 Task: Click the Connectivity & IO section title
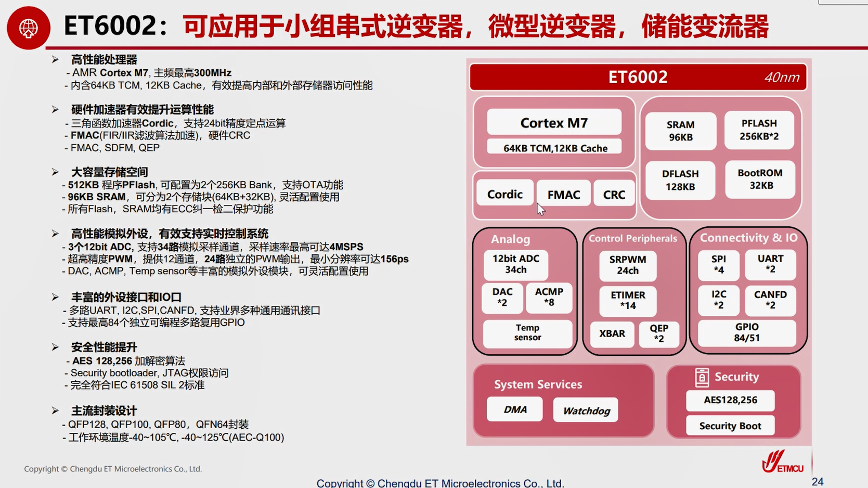point(748,238)
